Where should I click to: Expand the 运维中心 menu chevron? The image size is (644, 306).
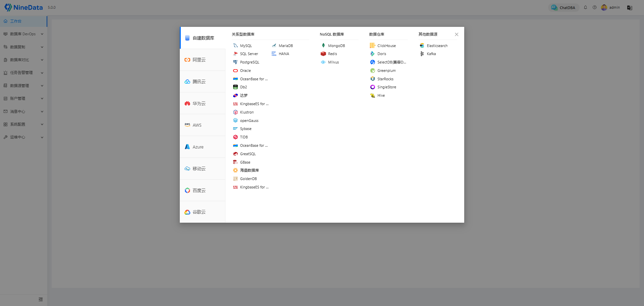click(x=42, y=137)
